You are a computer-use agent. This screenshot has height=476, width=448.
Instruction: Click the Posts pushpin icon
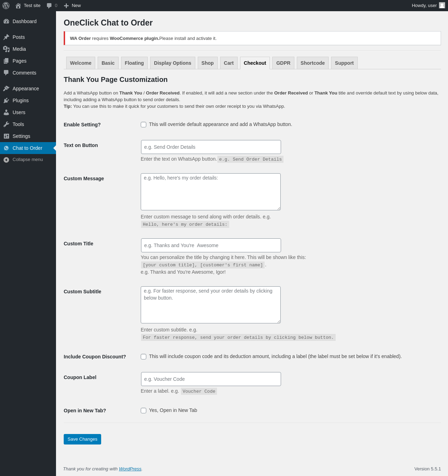[x=6, y=37]
